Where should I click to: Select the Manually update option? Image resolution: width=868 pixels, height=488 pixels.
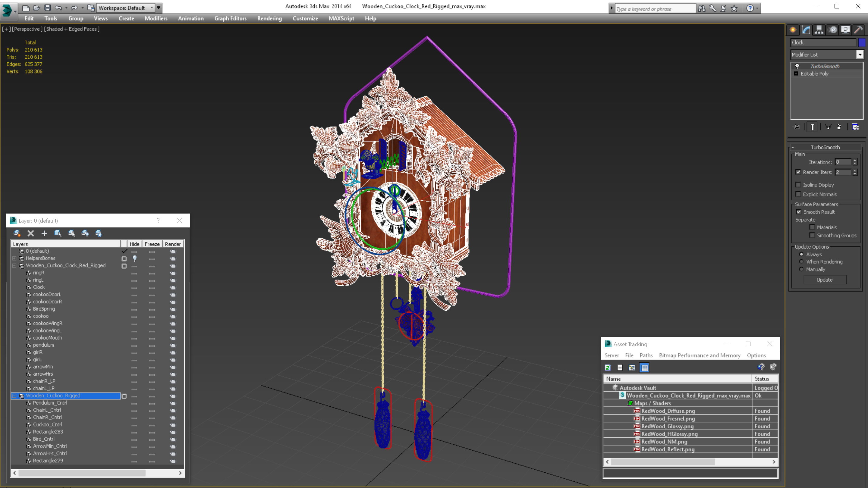click(x=801, y=269)
